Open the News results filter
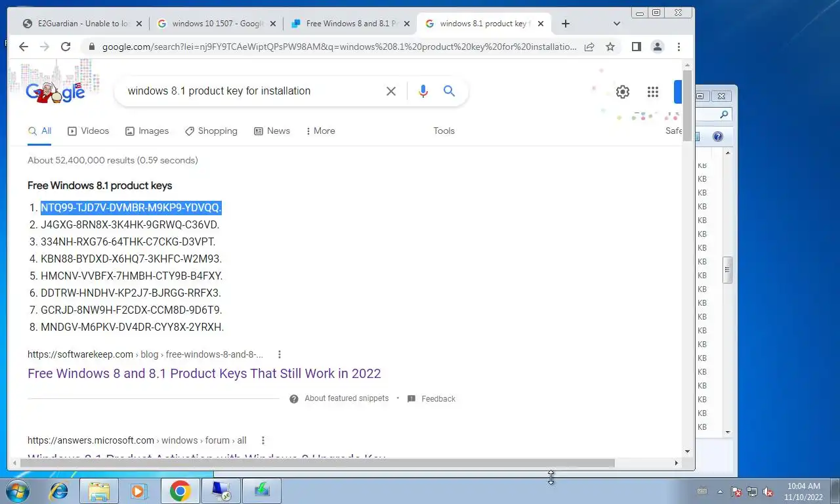840x504 pixels. 272,131
